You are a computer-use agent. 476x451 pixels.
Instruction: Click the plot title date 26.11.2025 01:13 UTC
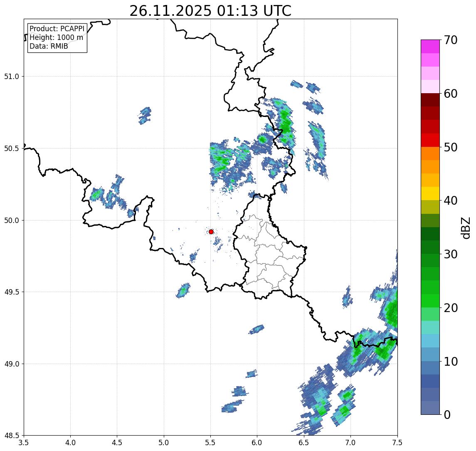pyautogui.click(x=210, y=11)
